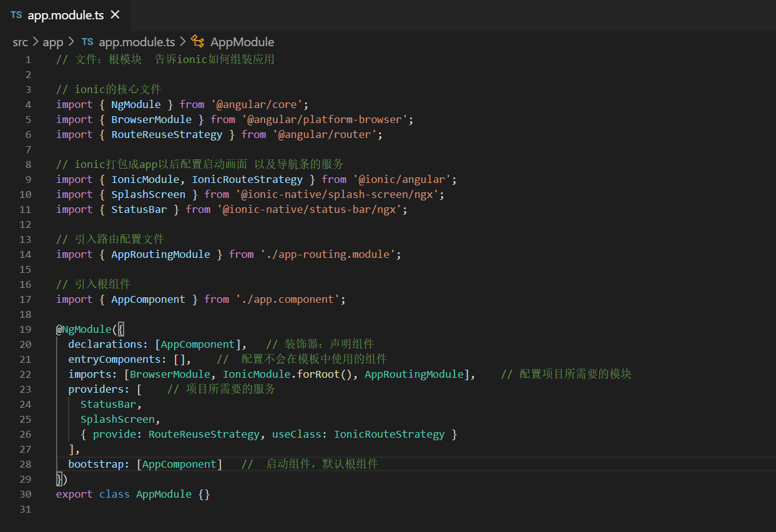Click StatusBar in the providers array
This screenshot has height=532, width=776.
109,404
